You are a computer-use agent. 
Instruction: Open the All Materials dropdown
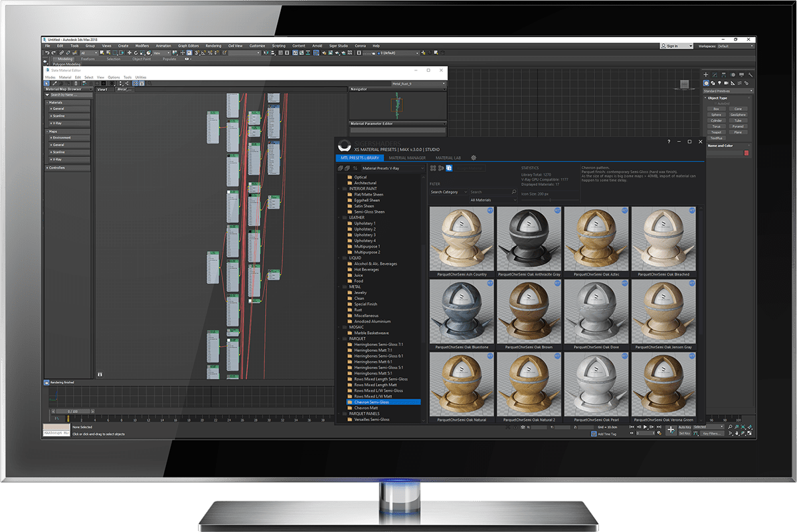click(x=493, y=200)
